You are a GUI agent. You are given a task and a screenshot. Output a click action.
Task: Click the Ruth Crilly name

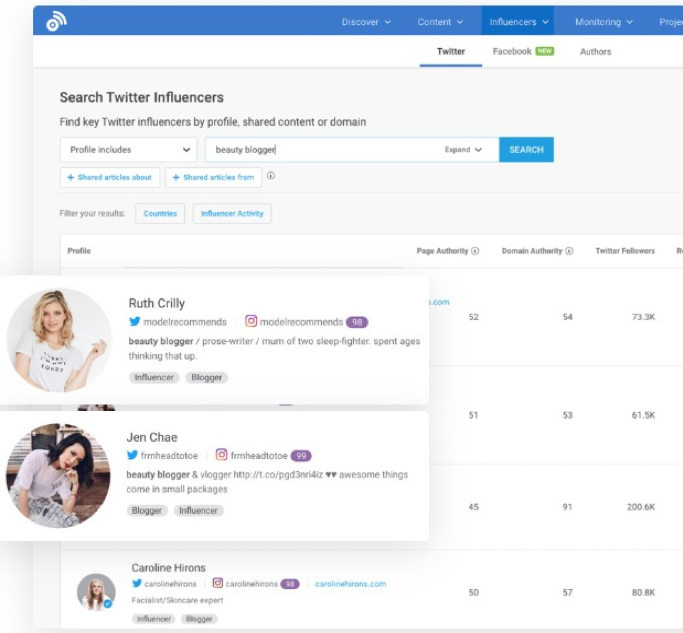pos(157,303)
